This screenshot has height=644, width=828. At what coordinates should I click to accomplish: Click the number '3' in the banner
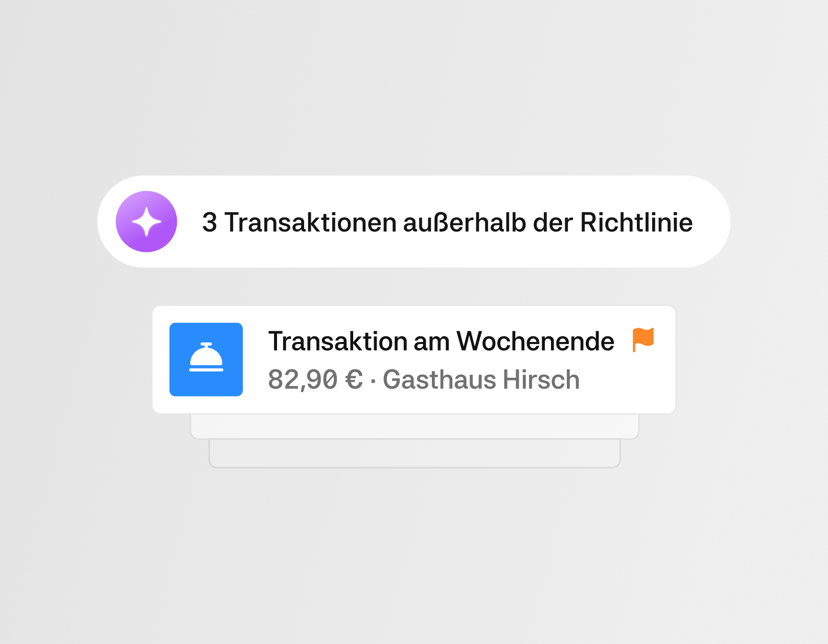tap(210, 223)
